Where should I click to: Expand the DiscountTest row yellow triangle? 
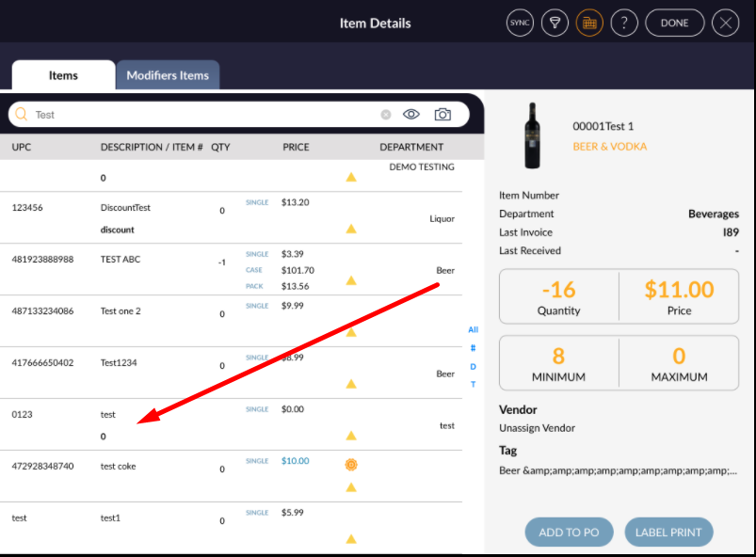[351, 229]
